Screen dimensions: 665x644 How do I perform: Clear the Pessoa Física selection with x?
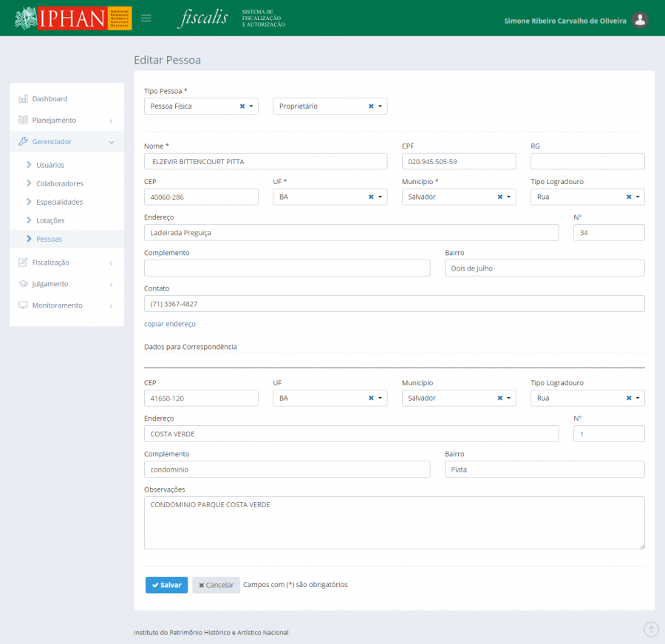click(242, 106)
